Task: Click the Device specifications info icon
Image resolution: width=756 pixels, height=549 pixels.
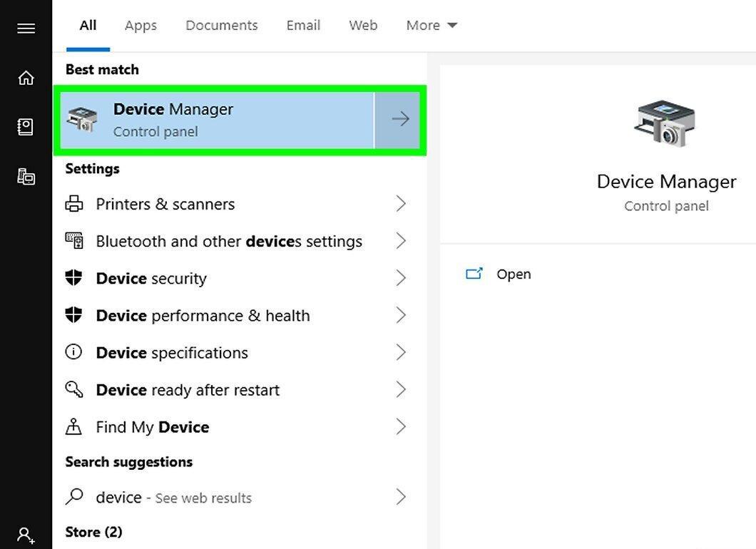Action: point(73,352)
